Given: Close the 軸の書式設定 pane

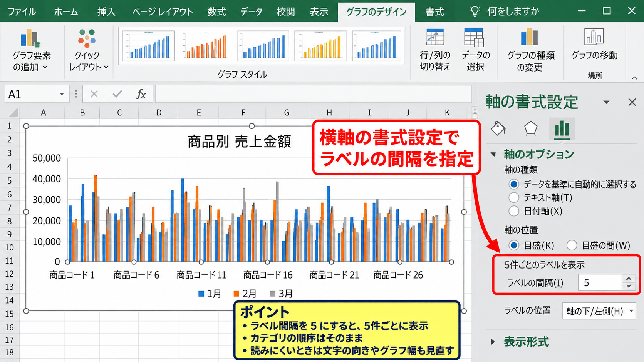Looking at the screenshot, I should click(632, 102).
